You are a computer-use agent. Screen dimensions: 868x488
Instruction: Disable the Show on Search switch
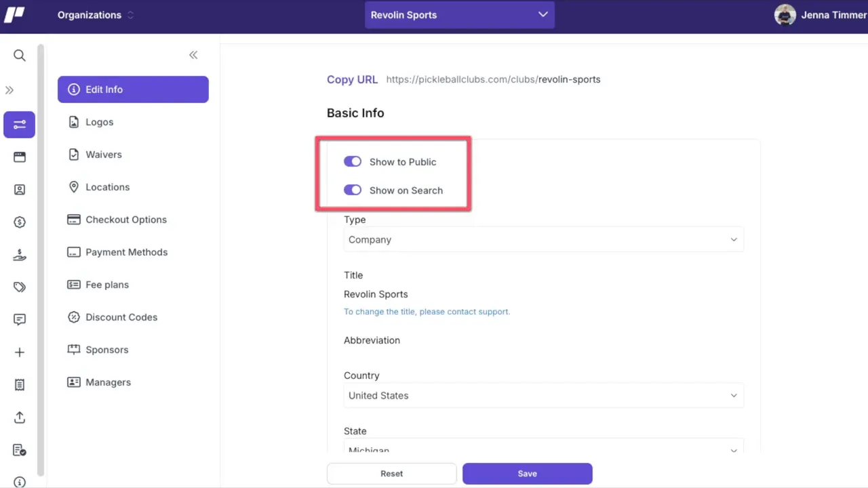pos(353,190)
